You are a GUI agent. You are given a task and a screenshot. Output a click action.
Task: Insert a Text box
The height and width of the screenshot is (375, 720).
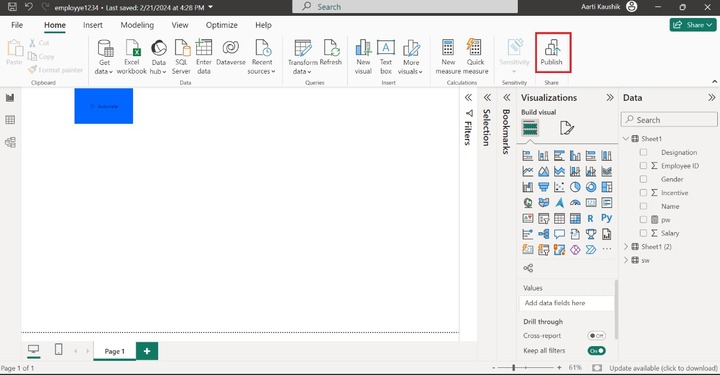(x=386, y=57)
